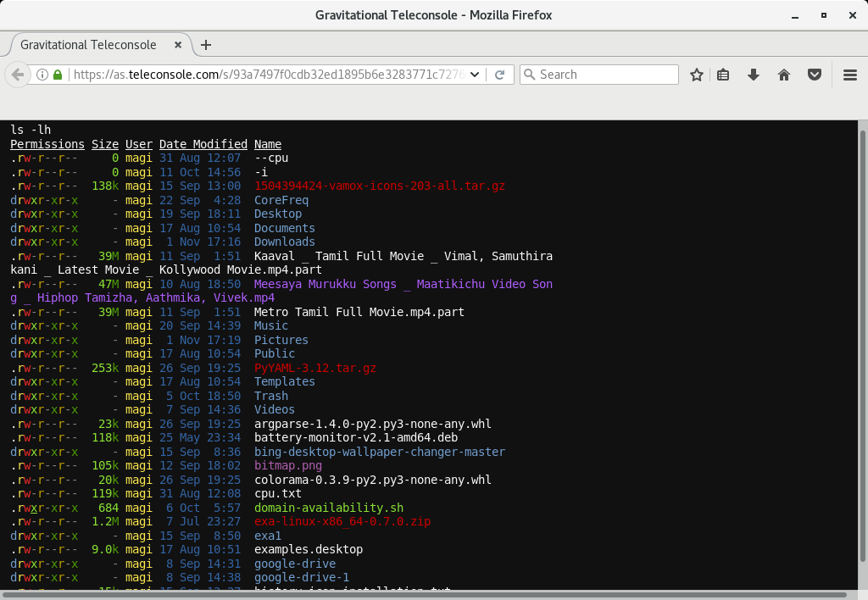The image size is (868, 600).
Task: Click the Videos directory name
Action: click(275, 409)
